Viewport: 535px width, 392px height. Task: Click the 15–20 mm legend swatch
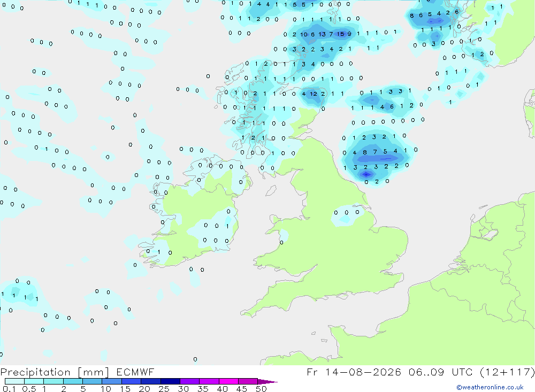coord(132,381)
